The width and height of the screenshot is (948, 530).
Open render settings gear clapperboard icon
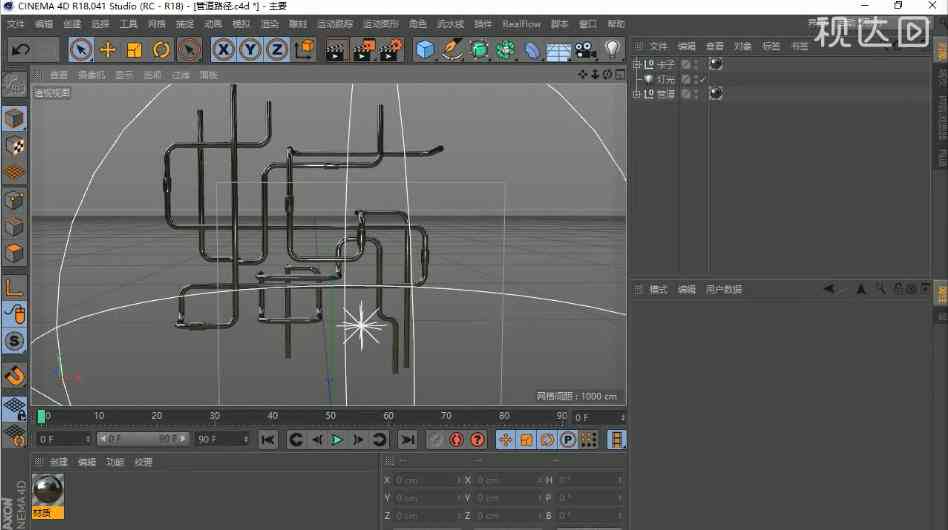pyautogui.click(x=391, y=50)
